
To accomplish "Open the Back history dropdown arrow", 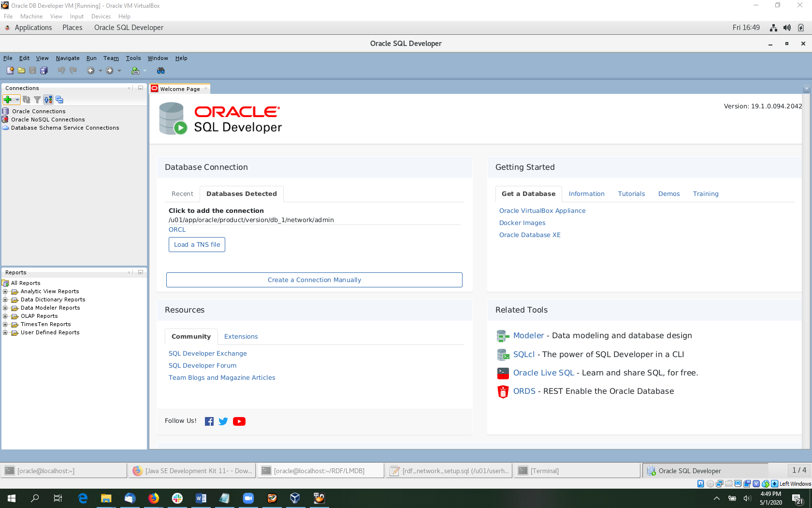I will click(101, 71).
